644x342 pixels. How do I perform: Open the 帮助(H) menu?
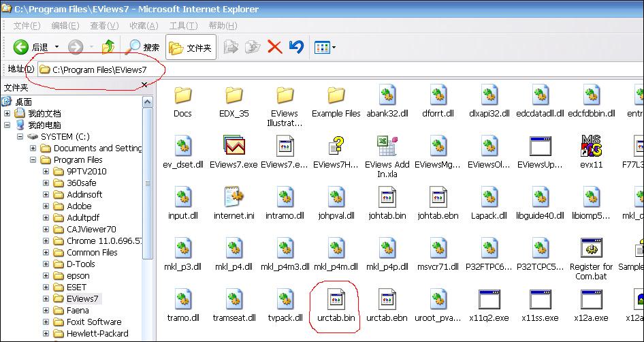coord(223,26)
